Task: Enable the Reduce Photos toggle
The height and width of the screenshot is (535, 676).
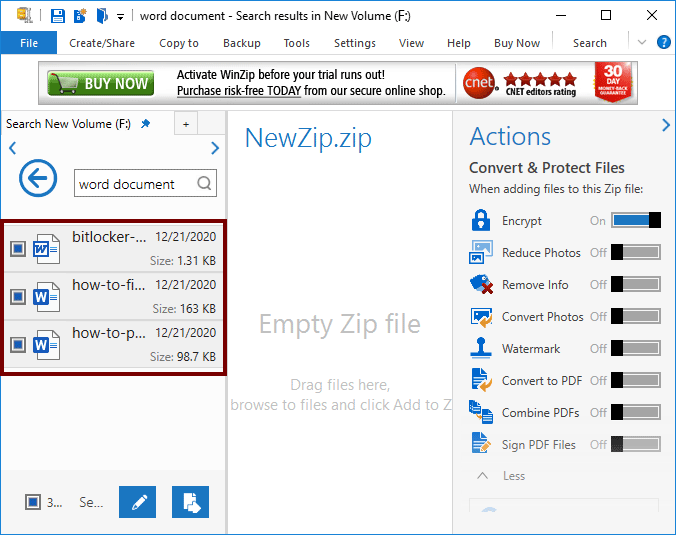Action: (x=636, y=252)
